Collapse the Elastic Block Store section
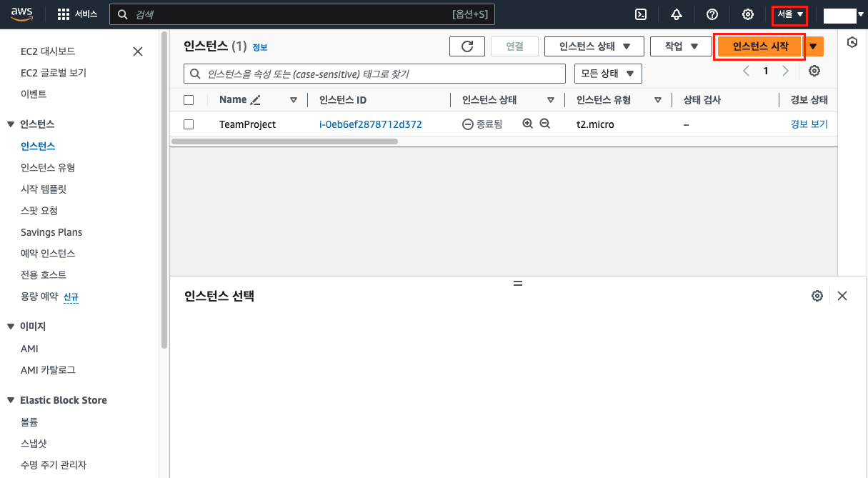The image size is (868, 478). click(x=10, y=400)
